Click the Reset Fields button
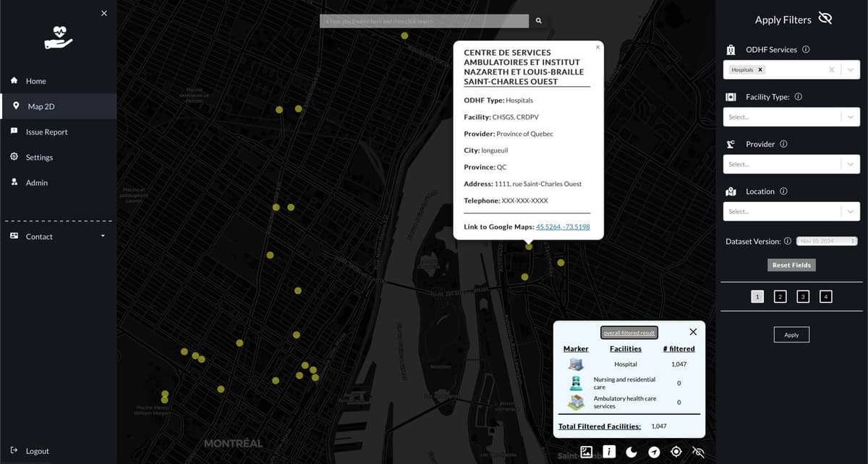The image size is (868, 464). [791, 265]
